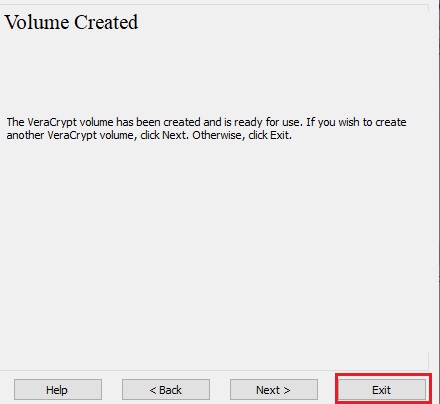Viewport: 440px width, 404px height.
Task: Click the empty wizard area below message
Action: pyautogui.click(x=213, y=253)
